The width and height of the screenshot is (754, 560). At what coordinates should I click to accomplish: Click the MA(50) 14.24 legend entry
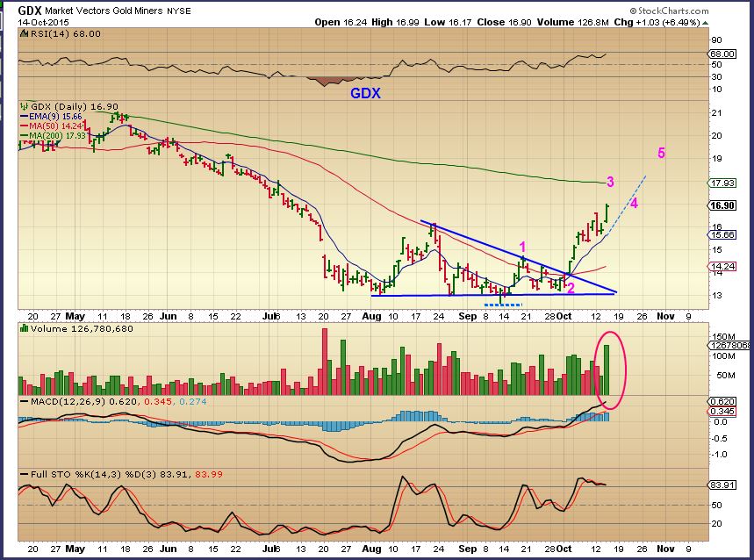coord(53,126)
